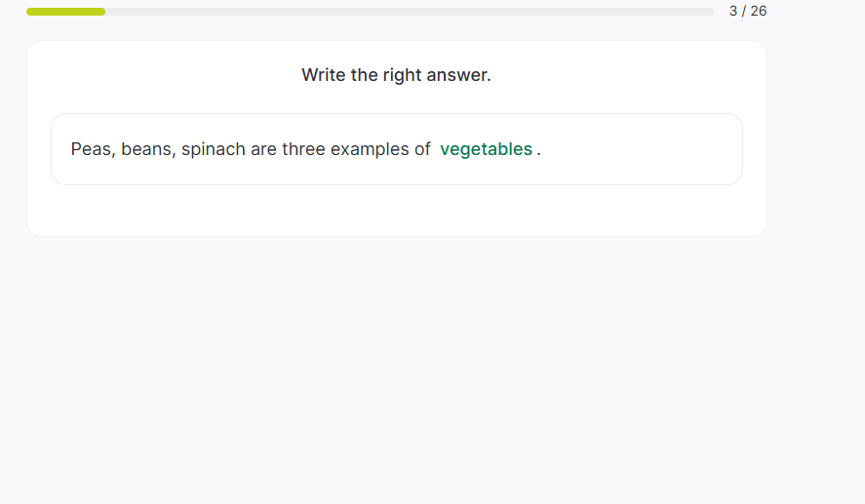Click empty space inside the sentence box
The image size is (865, 504).
[644, 149]
